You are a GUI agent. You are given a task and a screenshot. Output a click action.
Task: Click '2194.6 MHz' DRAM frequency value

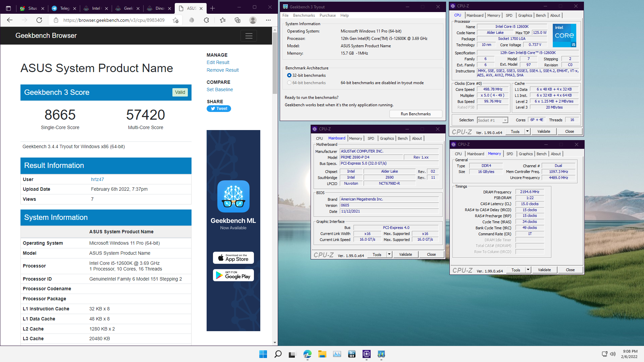pos(530,192)
